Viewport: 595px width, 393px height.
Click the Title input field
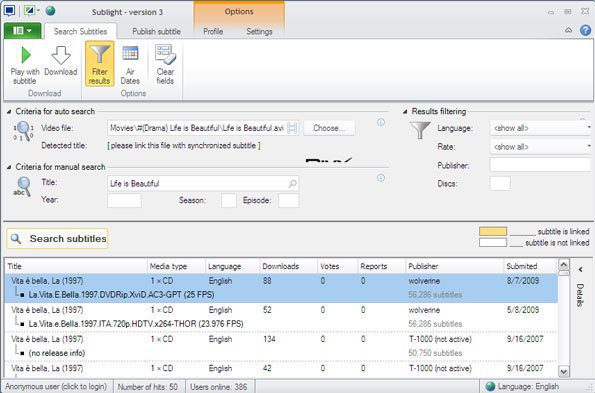click(x=203, y=184)
